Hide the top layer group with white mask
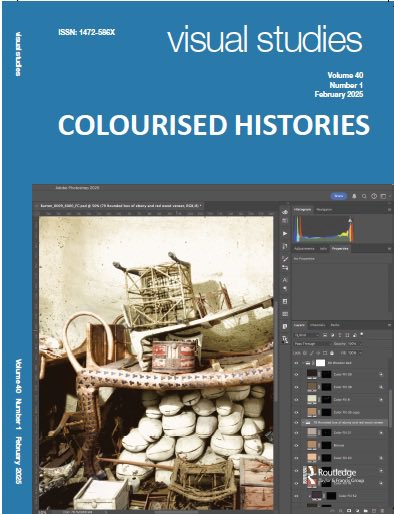The height and width of the screenshot is (514, 394). tap(296, 363)
